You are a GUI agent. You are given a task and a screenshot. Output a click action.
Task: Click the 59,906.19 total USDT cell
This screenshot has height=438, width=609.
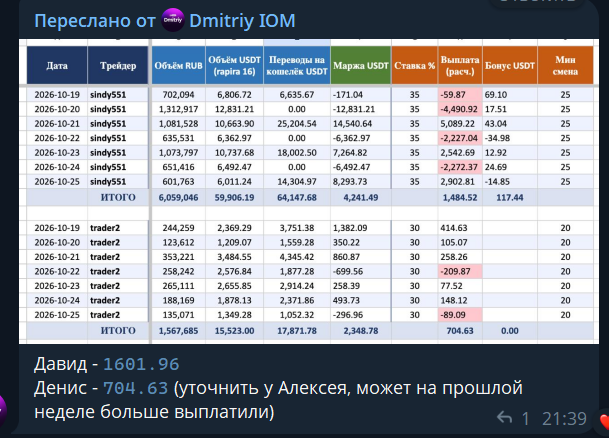point(234,198)
